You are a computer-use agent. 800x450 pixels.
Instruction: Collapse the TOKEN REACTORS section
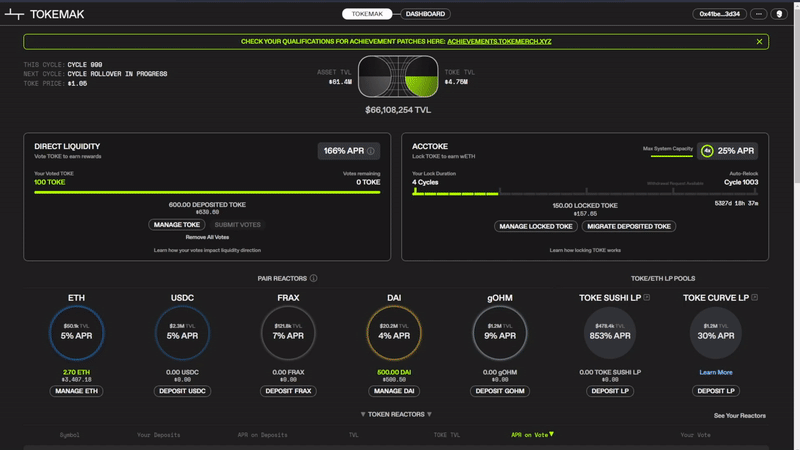click(396, 414)
